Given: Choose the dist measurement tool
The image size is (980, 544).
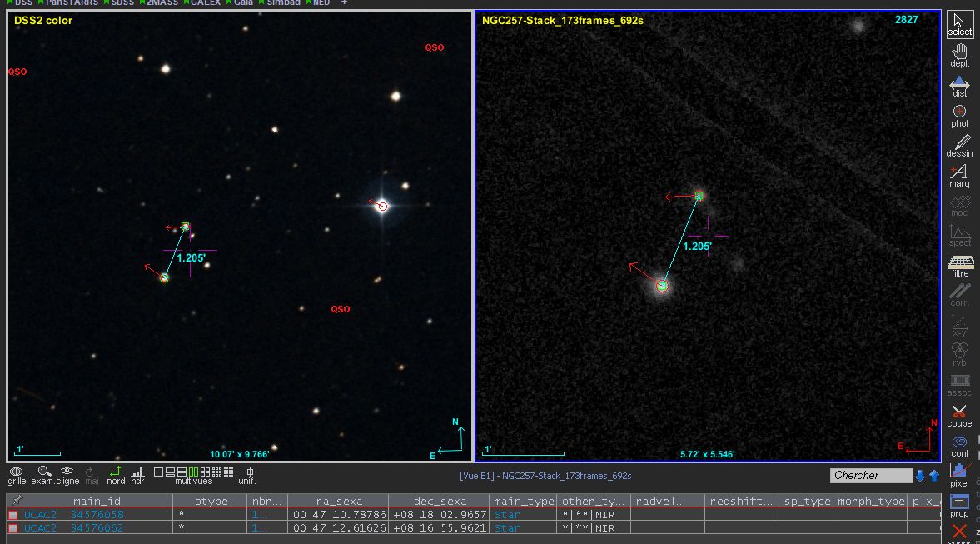Looking at the screenshot, I should click(959, 87).
